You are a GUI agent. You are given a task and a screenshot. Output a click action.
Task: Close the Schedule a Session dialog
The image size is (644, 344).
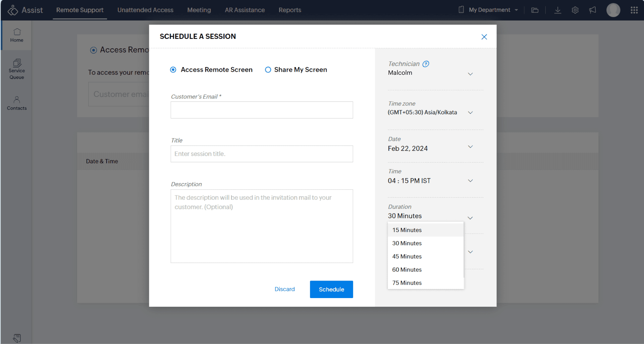click(484, 37)
